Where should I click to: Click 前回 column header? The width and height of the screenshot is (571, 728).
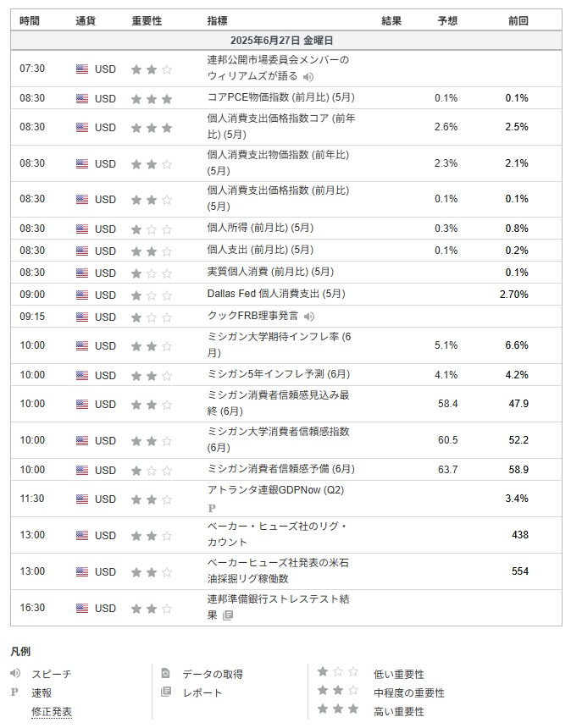[518, 21]
